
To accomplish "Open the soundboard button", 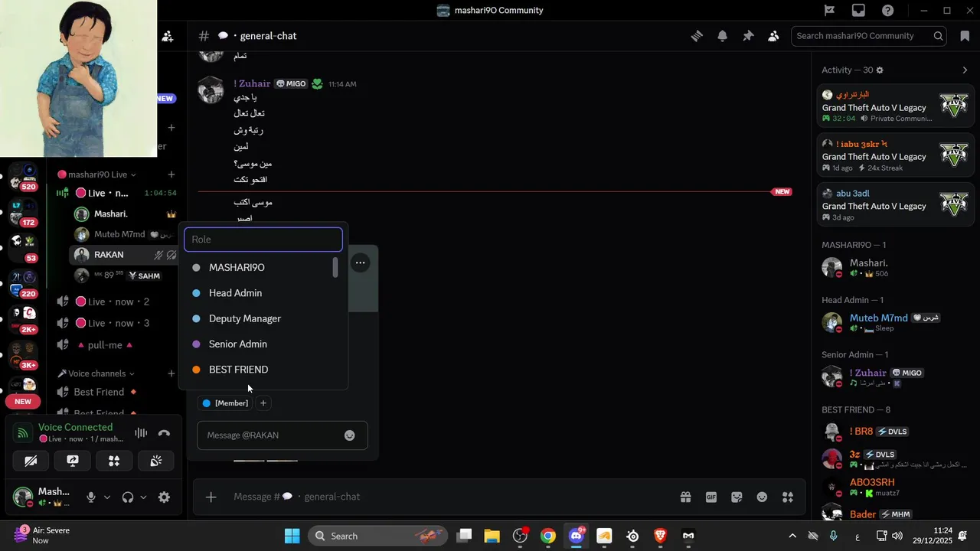I will click(x=155, y=461).
